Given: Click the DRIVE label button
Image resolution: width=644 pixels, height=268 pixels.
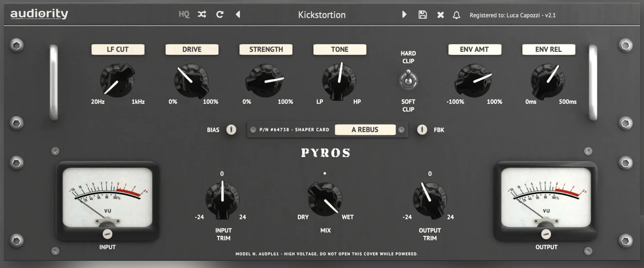Looking at the screenshot, I should (192, 49).
